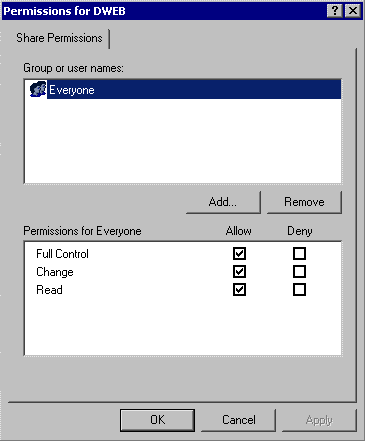Click the Remove button
Viewport: 365px width, 441px height.
tap(304, 202)
